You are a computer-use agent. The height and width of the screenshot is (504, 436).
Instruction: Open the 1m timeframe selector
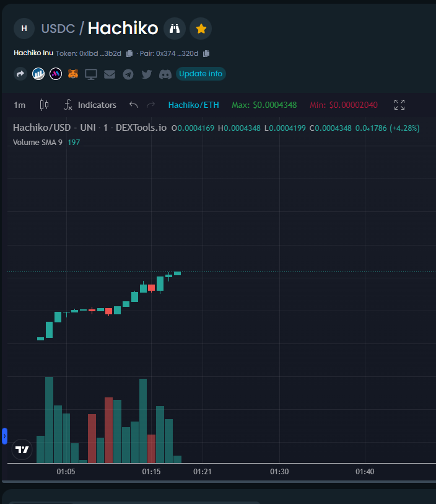click(x=20, y=105)
